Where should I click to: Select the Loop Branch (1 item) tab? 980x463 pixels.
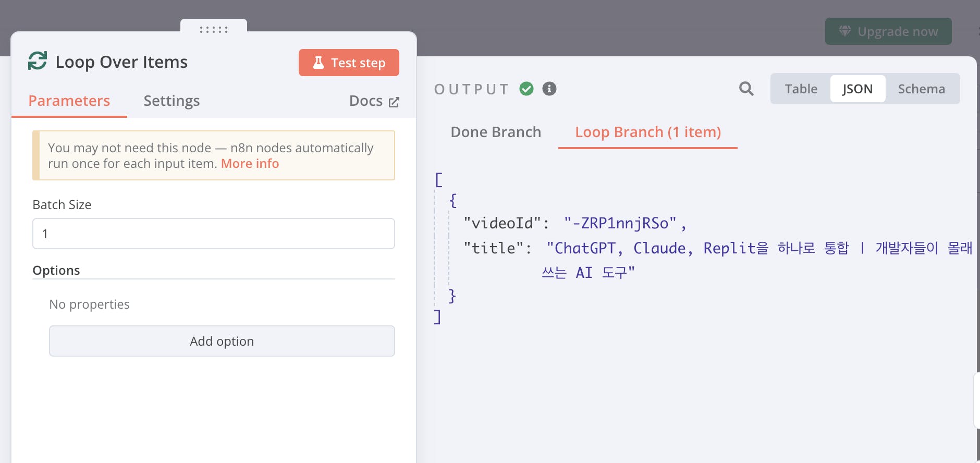(x=647, y=132)
